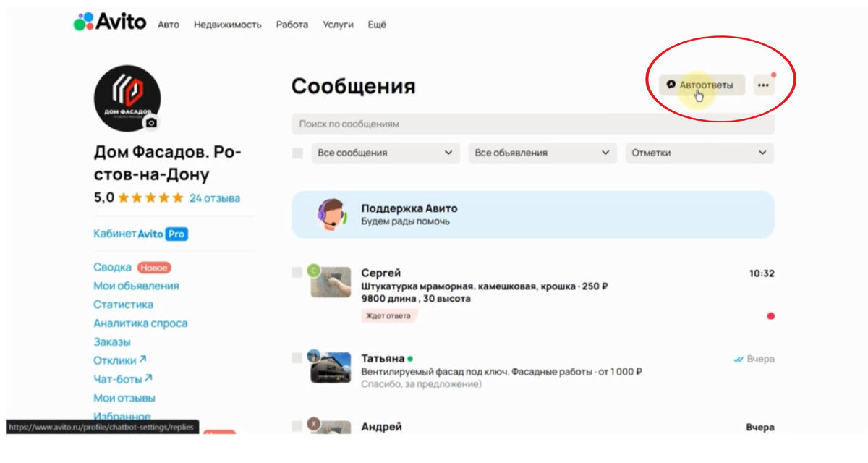Open the Сводка link
The image size is (868, 463).
pos(113,268)
